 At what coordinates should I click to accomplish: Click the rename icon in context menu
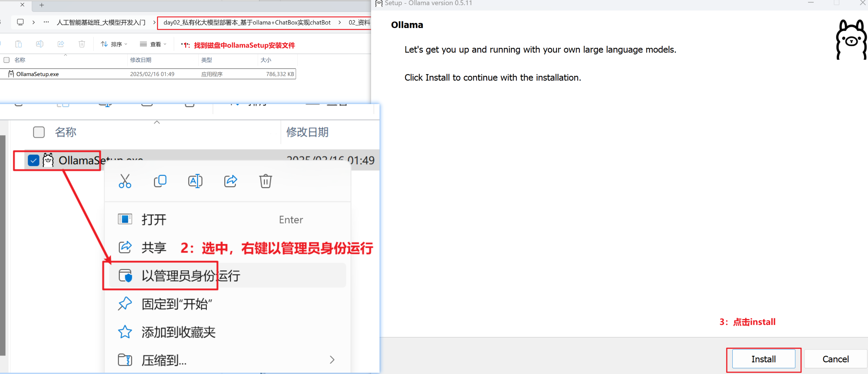pyautogui.click(x=195, y=181)
